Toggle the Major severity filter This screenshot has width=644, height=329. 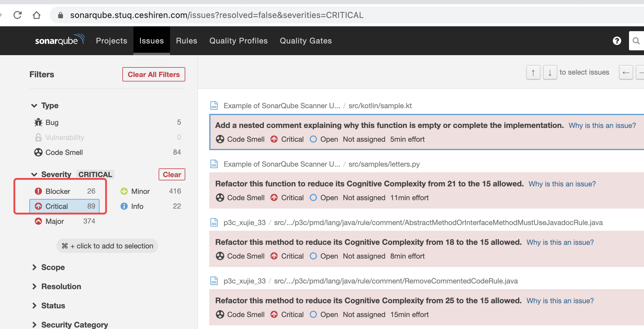point(65,221)
